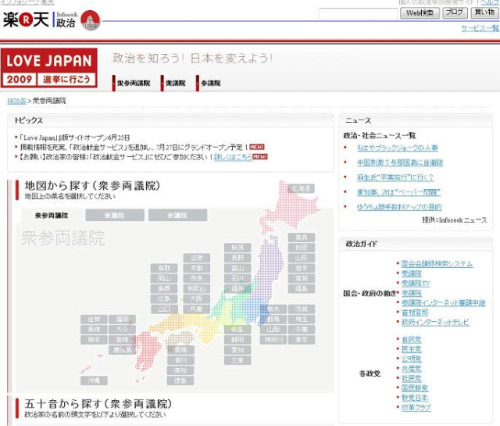This screenshot has height=426, width=500.
Task: Open the 首相官邸 link
Action: (415, 313)
